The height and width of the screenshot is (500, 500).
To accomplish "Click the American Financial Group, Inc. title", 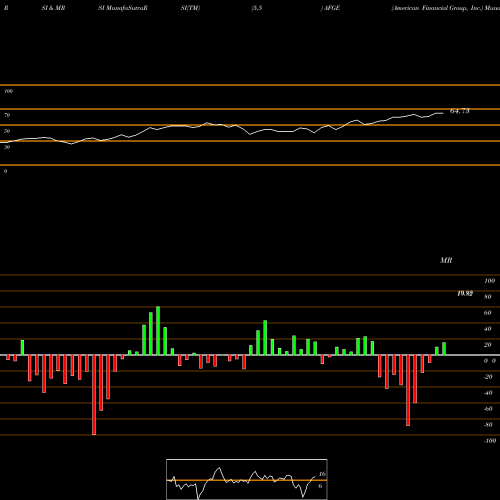I will click(437, 8).
